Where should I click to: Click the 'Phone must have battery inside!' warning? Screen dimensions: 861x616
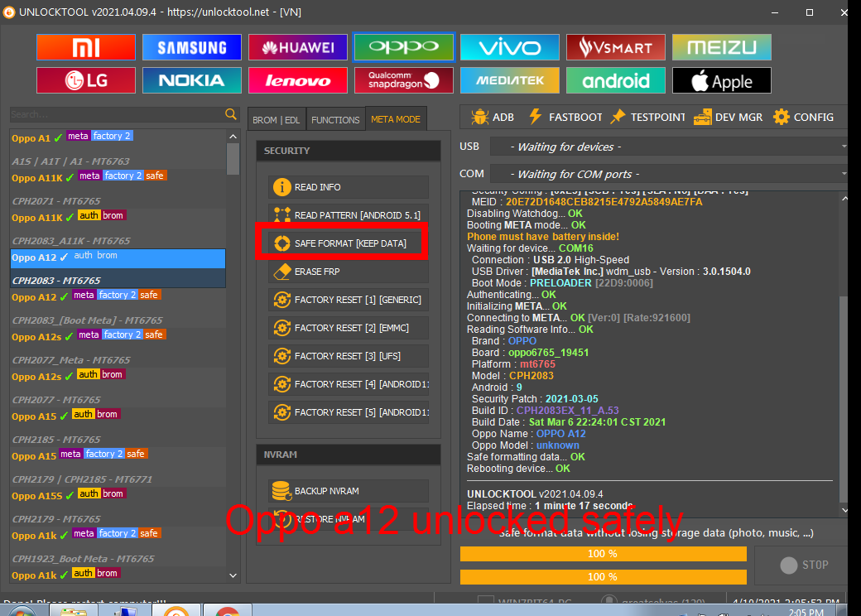543,237
